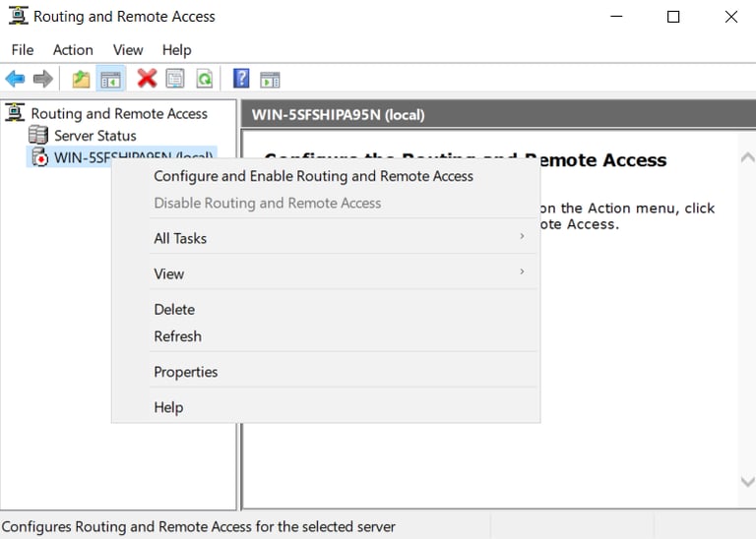Click the Forward arrow toolbar icon
The height and width of the screenshot is (539, 756).
click(x=42, y=79)
